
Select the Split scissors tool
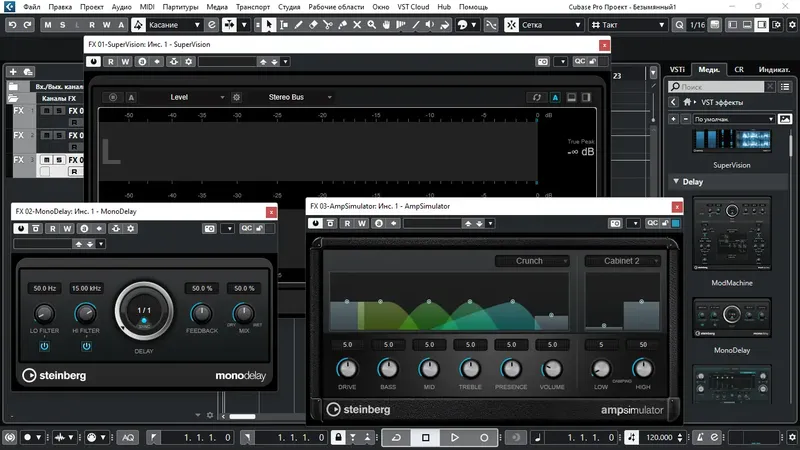(328, 24)
